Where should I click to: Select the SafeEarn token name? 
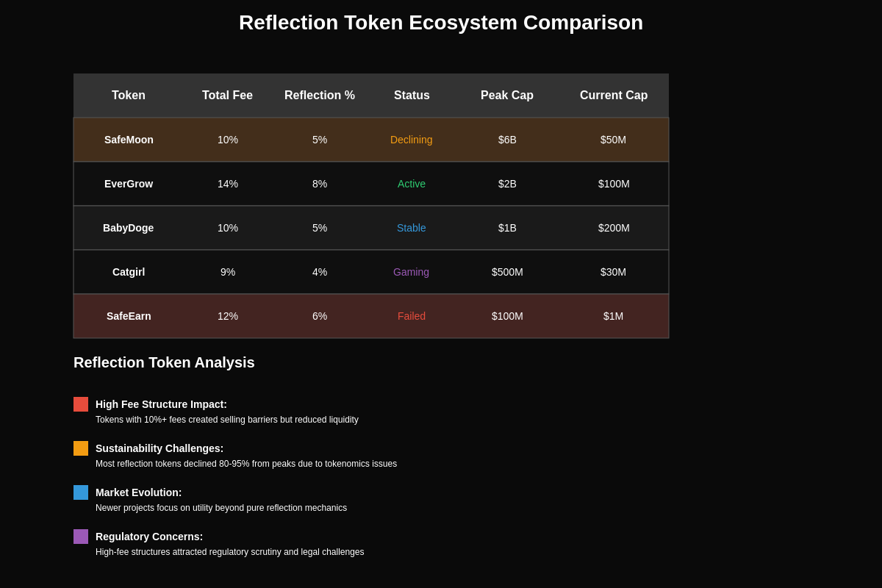[129, 316]
